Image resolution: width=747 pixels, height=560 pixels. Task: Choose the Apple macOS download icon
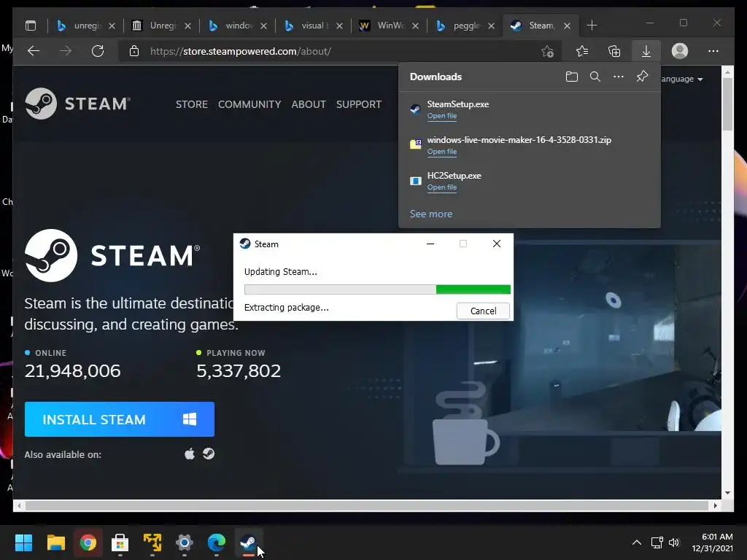(x=190, y=454)
